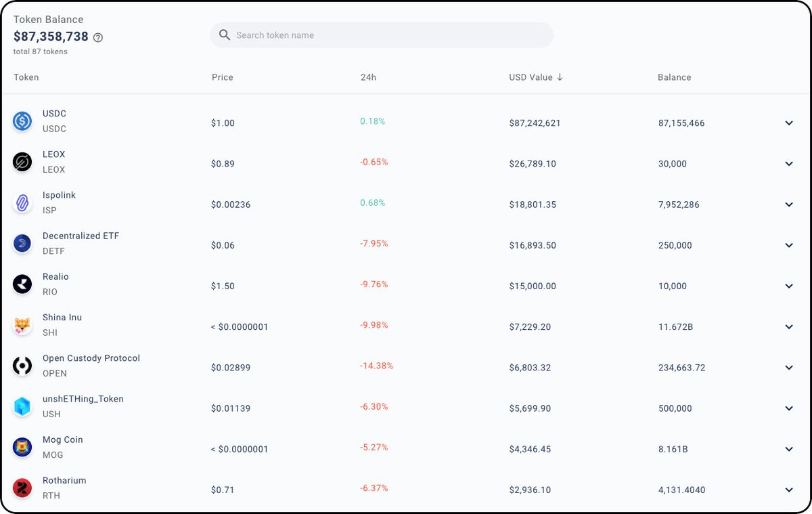Click the Rotharium balance 4,131.4040
812x514 pixels.
[681, 490]
